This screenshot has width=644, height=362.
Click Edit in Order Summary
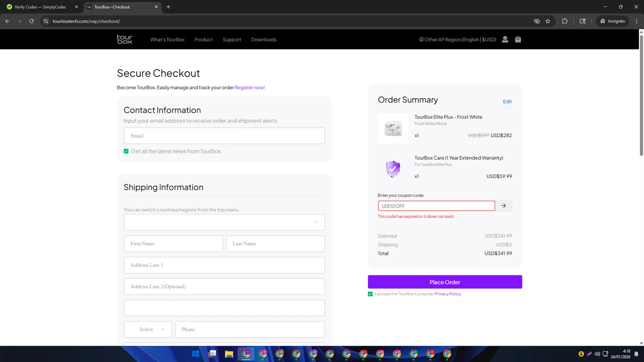[507, 102]
